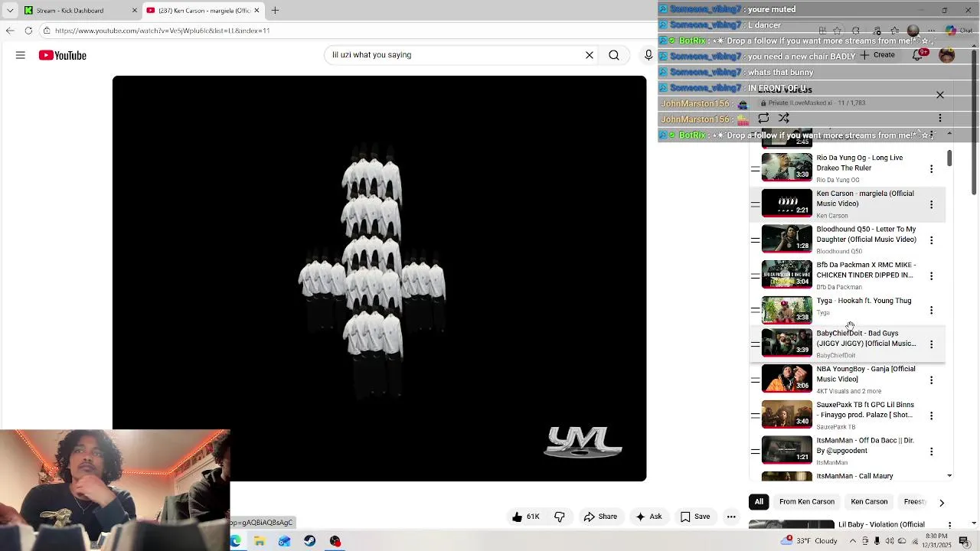Viewport: 980px width, 551px height.
Task: Dislike the Ken Carson video
Action: pyautogui.click(x=560, y=517)
